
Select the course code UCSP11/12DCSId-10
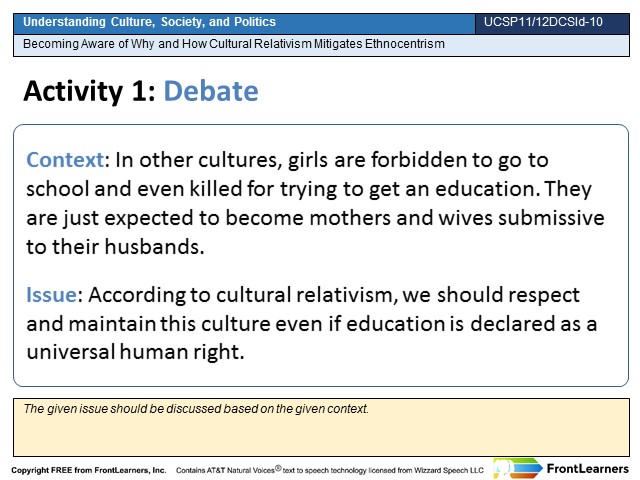pyautogui.click(x=543, y=22)
